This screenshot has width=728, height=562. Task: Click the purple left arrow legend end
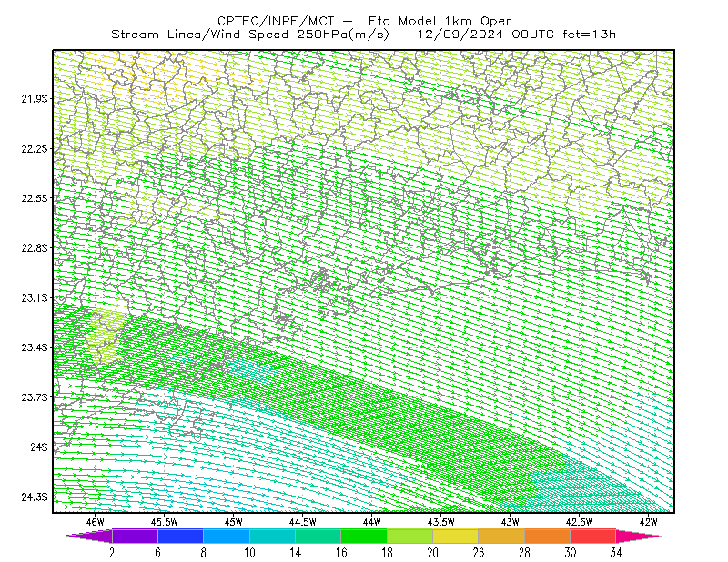pyautogui.click(x=89, y=536)
